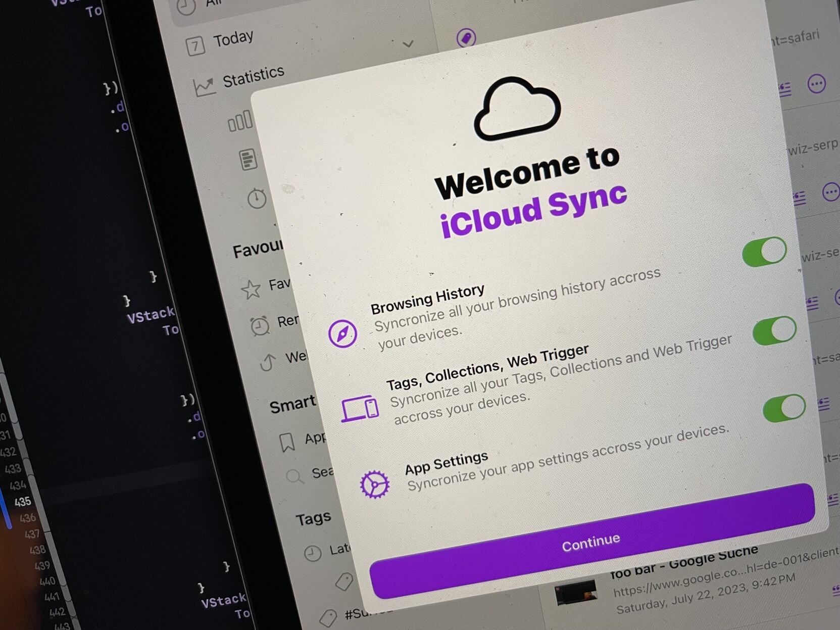This screenshot has width=840, height=630.
Task: Click the 'Browsing History' label
Action: (x=427, y=299)
